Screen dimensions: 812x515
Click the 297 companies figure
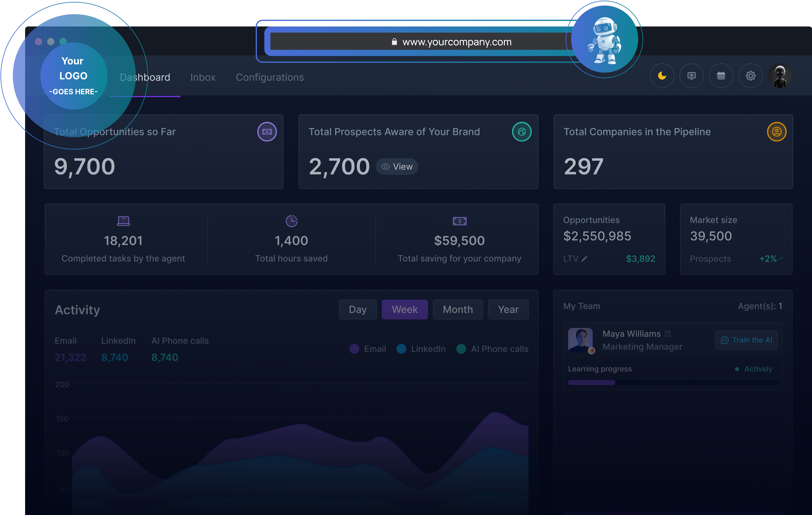pyautogui.click(x=584, y=167)
